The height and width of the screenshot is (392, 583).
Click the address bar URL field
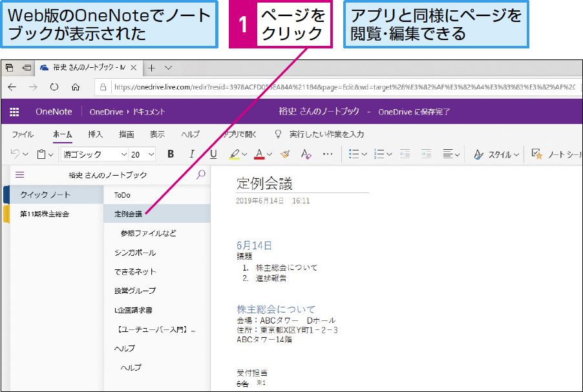pos(338,87)
